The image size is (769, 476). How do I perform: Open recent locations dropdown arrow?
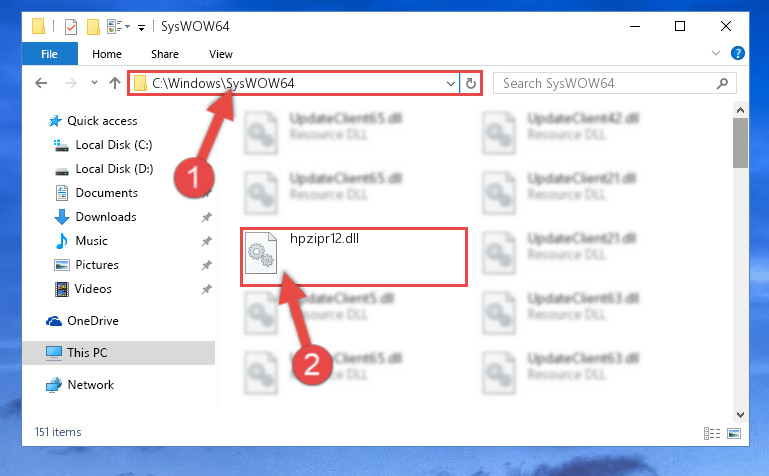point(94,83)
